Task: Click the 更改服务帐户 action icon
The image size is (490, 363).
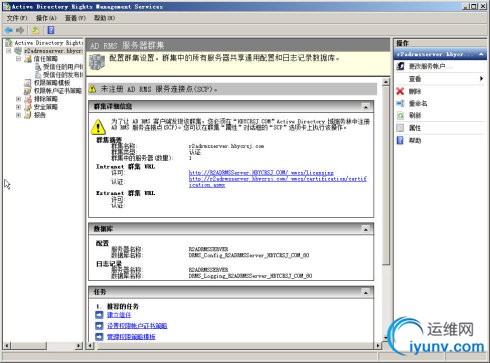Action: pyautogui.click(x=401, y=66)
